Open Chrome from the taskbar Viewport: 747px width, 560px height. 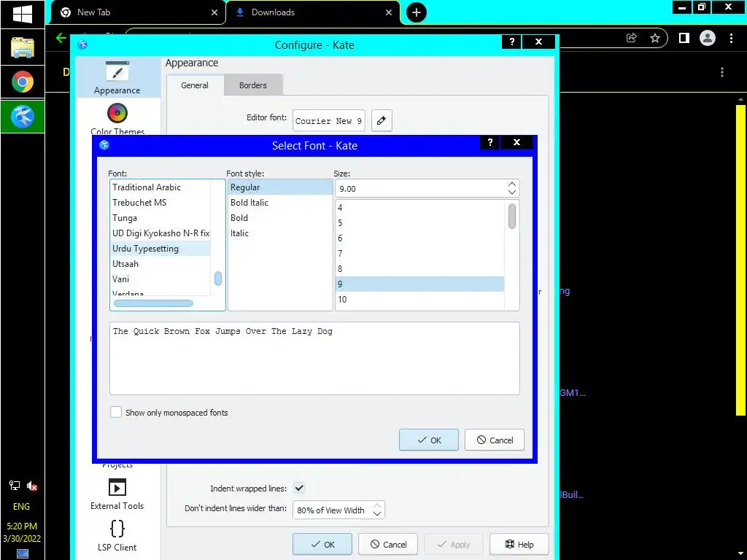[x=23, y=82]
